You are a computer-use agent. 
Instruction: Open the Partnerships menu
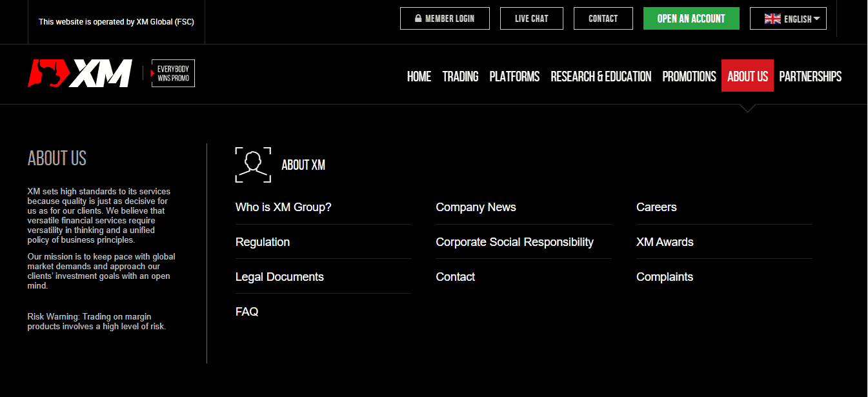(810, 76)
